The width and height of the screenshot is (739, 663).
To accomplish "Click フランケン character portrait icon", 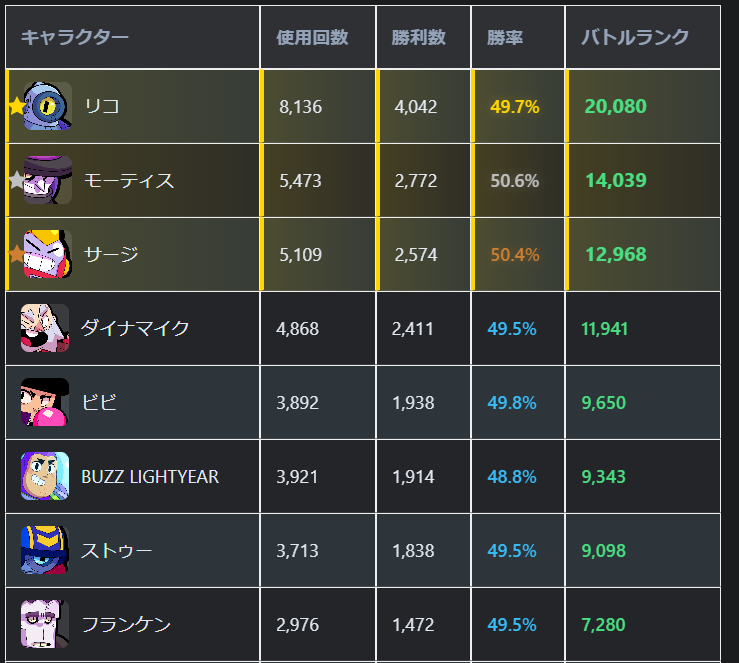I will point(45,624).
